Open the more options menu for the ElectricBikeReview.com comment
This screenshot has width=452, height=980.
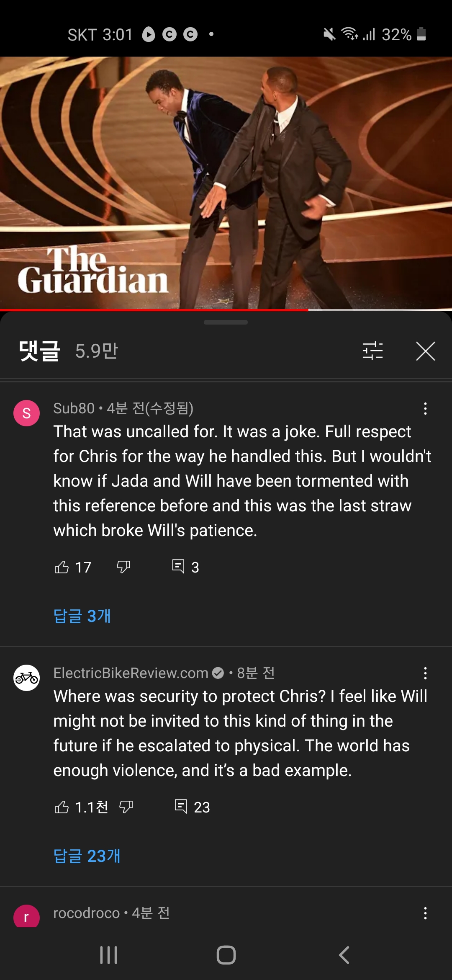425,673
